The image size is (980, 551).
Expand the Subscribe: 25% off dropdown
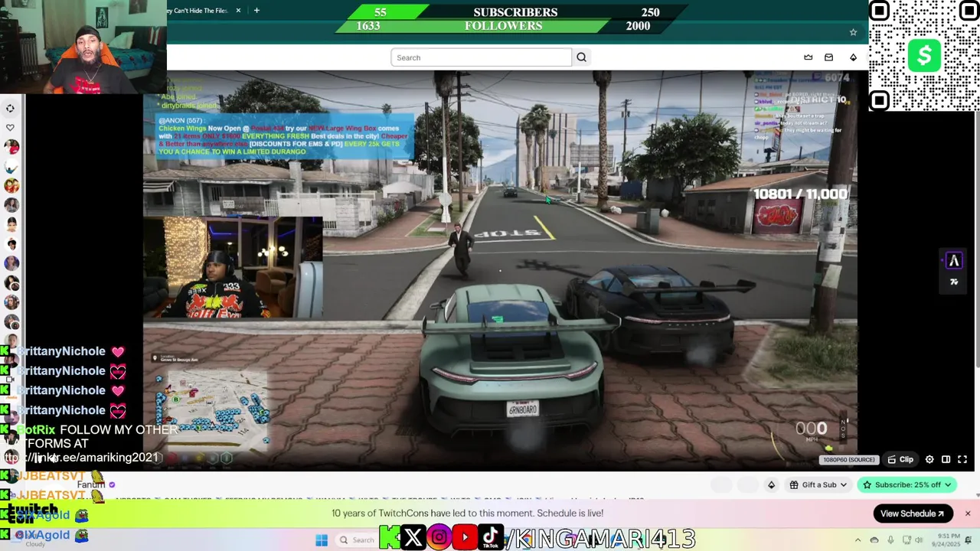point(906,484)
